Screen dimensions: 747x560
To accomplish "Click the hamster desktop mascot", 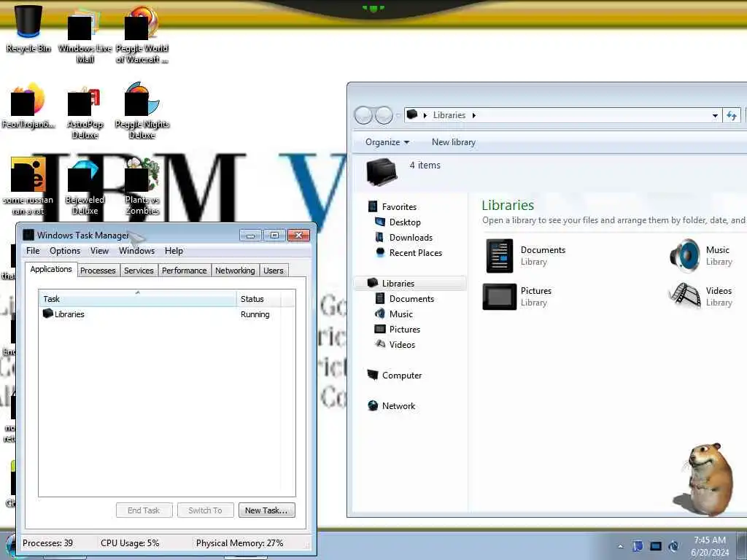I will pos(705,479).
